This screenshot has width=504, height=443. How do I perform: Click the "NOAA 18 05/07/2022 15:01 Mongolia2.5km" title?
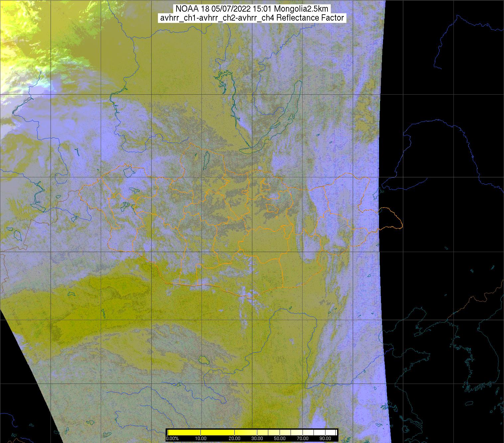[252, 9]
